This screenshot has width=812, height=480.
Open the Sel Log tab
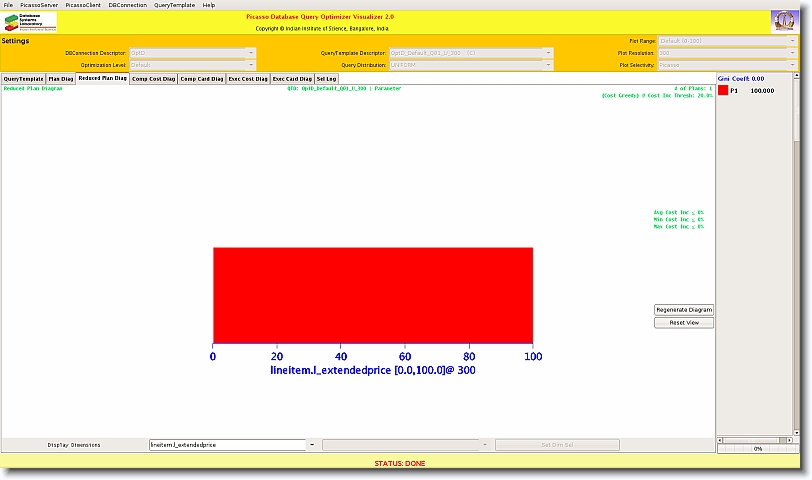point(327,78)
